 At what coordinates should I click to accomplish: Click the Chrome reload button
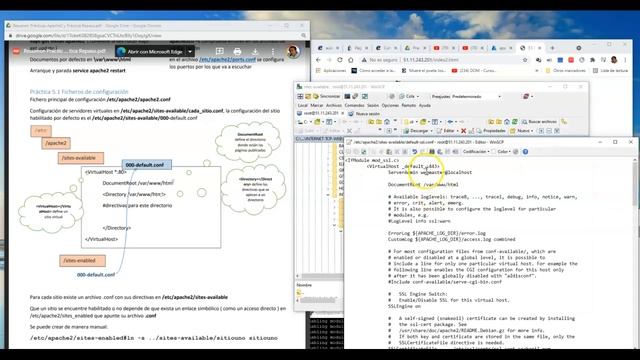coord(340,60)
